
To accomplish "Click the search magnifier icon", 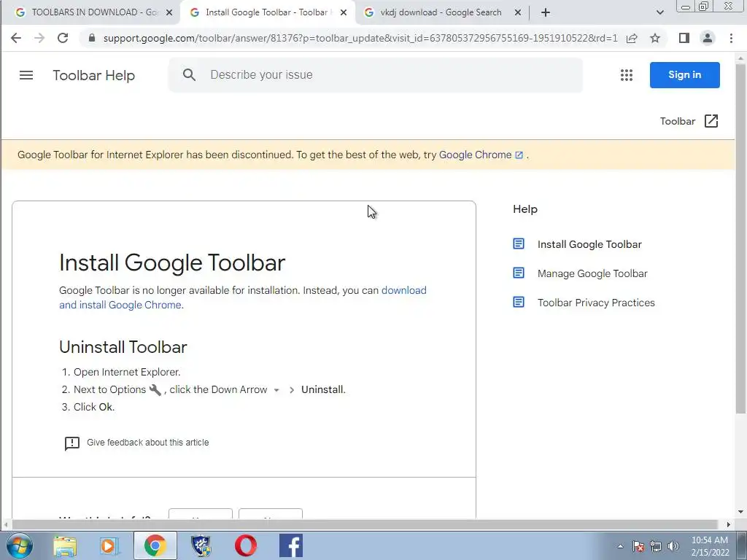I will 189,75.
